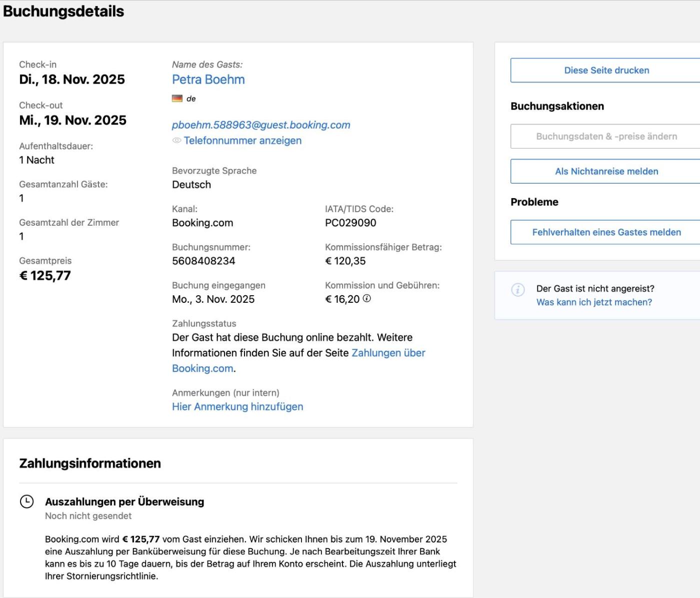Click the guest email address link
Screen dimensions: 700x598
pyautogui.click(x=261, y=125)
